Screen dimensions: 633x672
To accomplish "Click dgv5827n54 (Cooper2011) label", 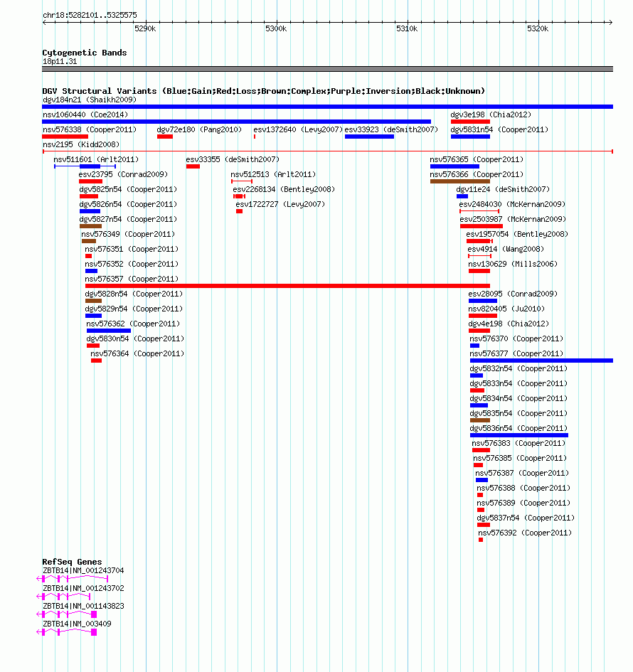I will (128, 220).
